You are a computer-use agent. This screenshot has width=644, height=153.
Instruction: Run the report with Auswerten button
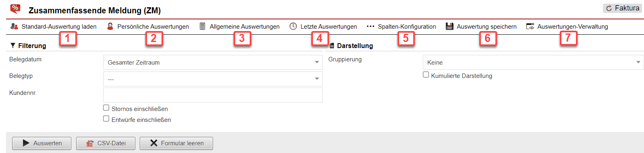pos(41,143)
